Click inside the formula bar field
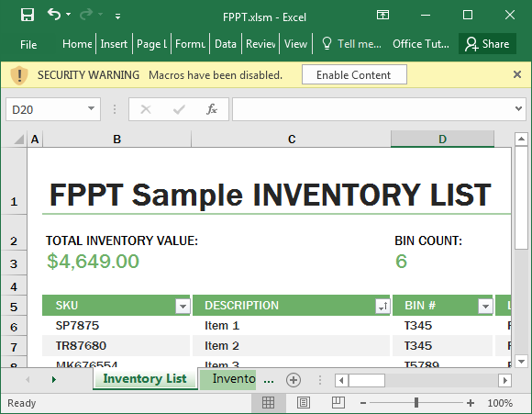 click(373, 109)
